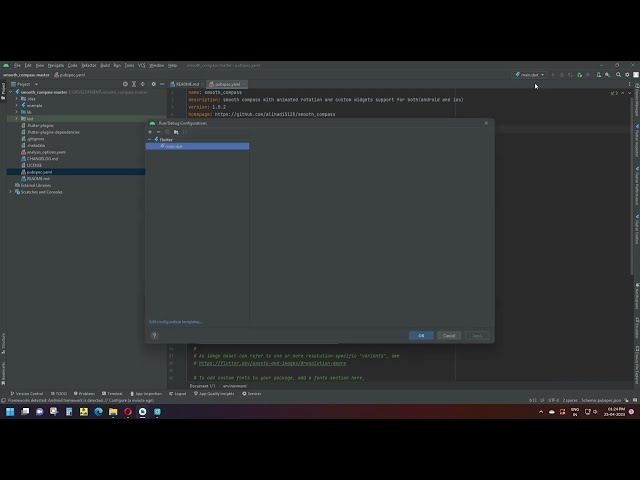This screenshot has height=480, width=640.
Task: Click Edit configuration templates link
Action: pos(176,322)
